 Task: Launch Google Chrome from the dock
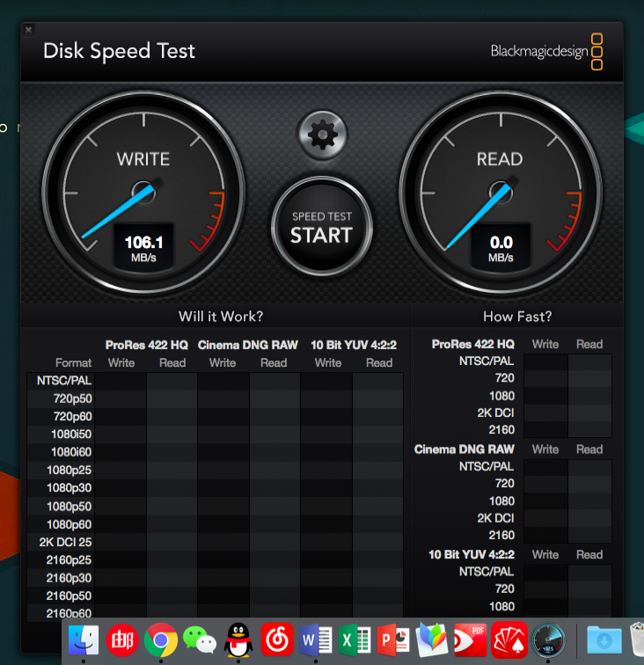pyautogui.click(x=161, y=640)
